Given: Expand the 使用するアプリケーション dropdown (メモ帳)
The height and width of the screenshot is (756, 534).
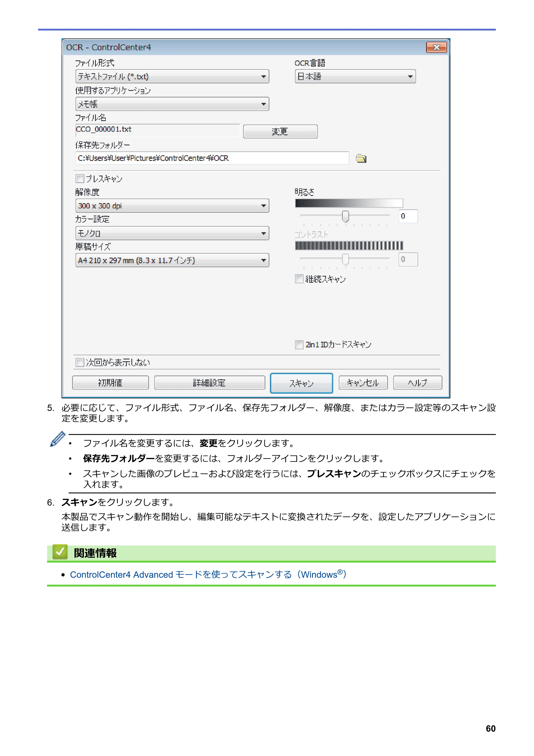Looking at the screenshot, I should [x=172, y=104].
